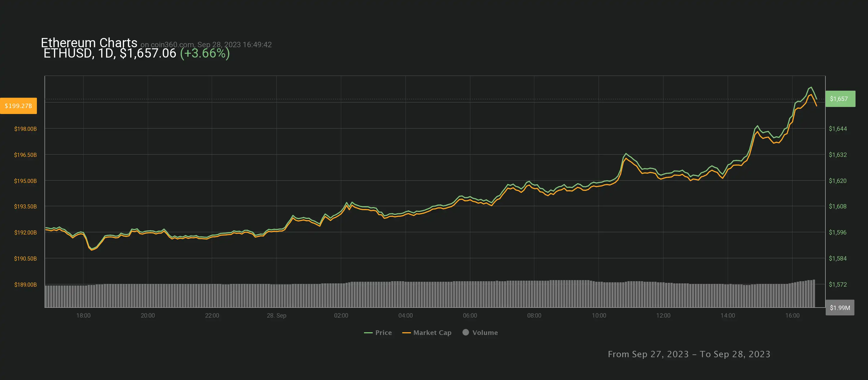The height and width of the screenshot is (380, 868).
Task: Click the 10:00 time axis label
Action: (x=599, y=315)
